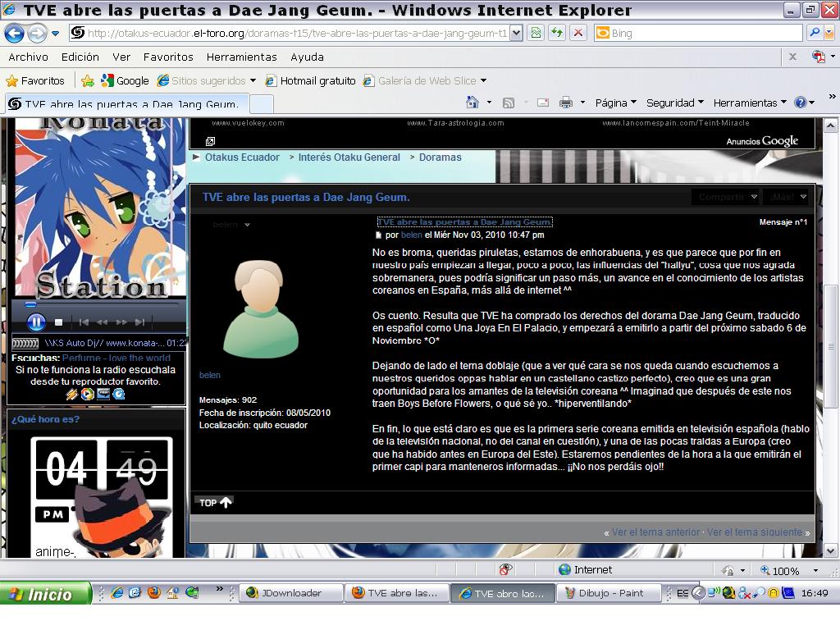Open the Edición menu
Viewport: 840px width, 630px height.
tap(80, 57)
